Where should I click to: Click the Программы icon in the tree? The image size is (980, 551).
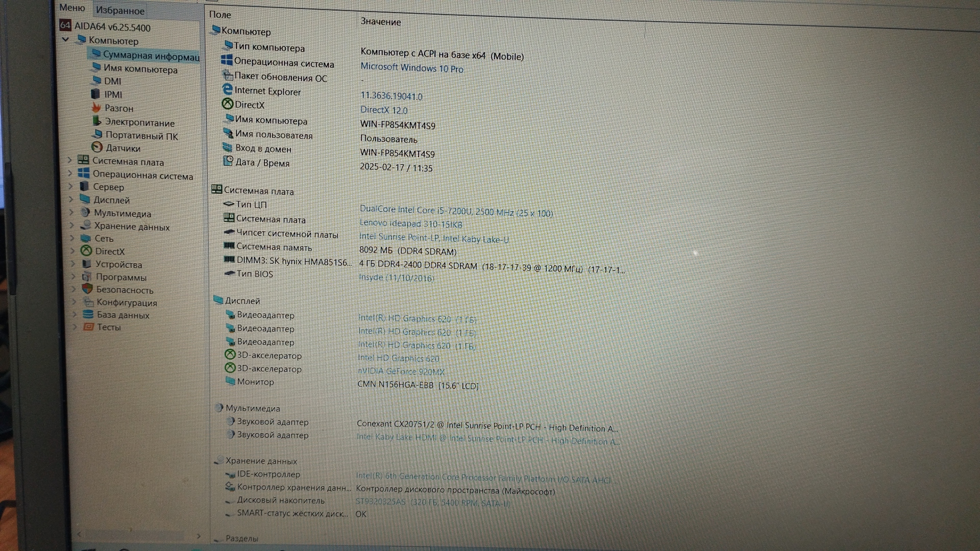(87, 277)
